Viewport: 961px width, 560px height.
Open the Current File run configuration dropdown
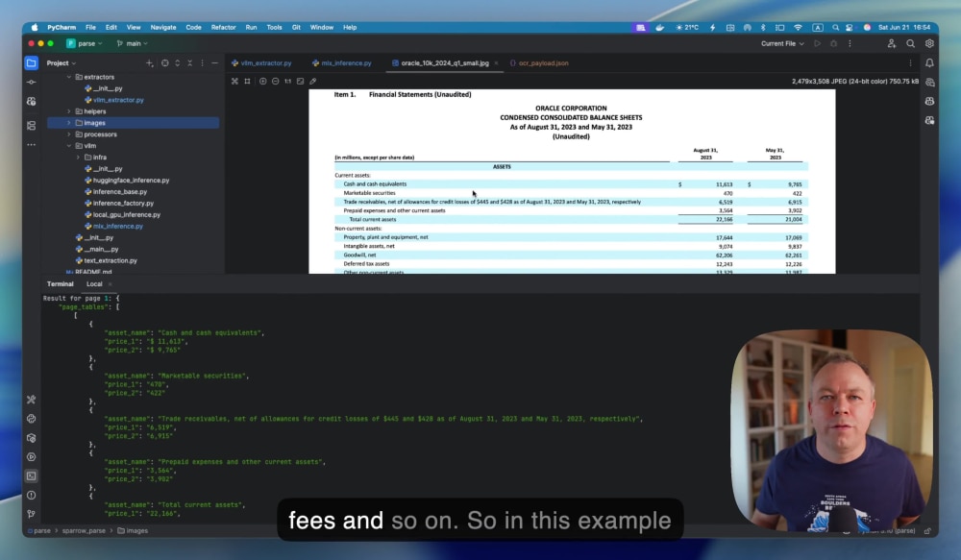click(x=782, y=43)
